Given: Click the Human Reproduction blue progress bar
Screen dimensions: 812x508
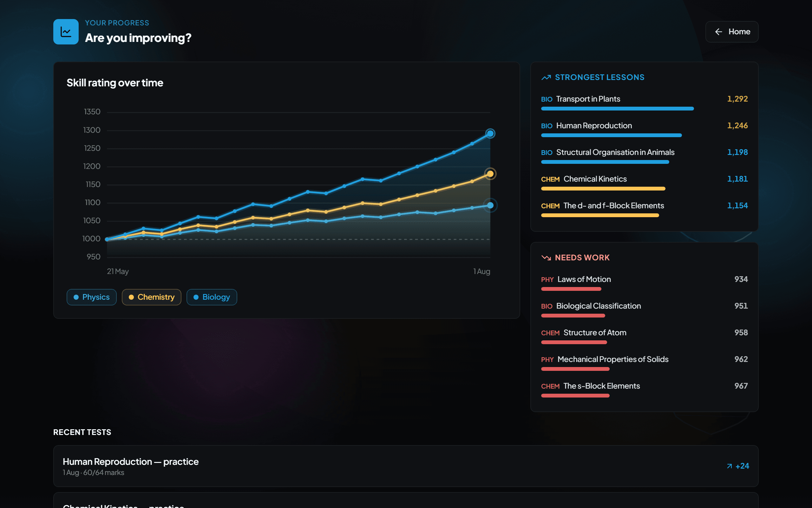Looking at the screenshot, I should pos(611,135).
